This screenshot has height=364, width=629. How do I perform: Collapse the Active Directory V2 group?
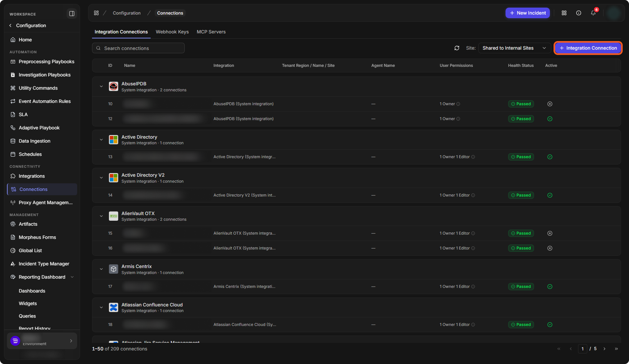pyautogui.click(x=101, y=178)
